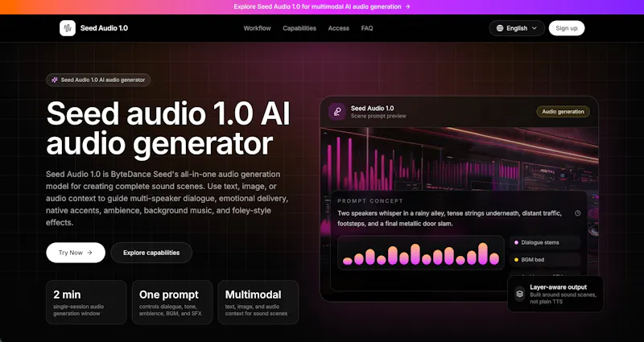Open the Seed Audio 1.0 home link text
This screenshot has width=644, height=342.
[x=104, y=28]
